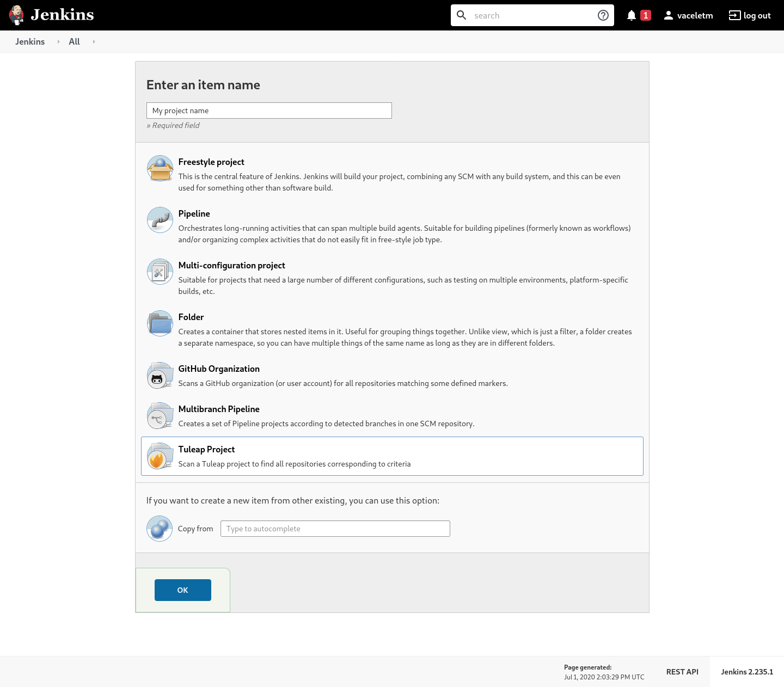
Task: Click the Jenkins header title text
Action: 62,15
